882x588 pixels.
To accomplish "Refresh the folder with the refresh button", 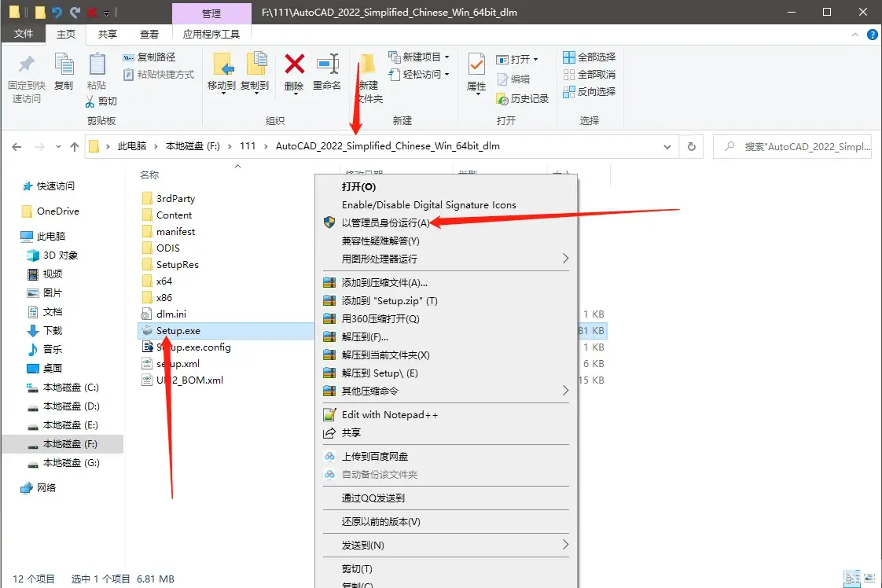I will [691, 147].
